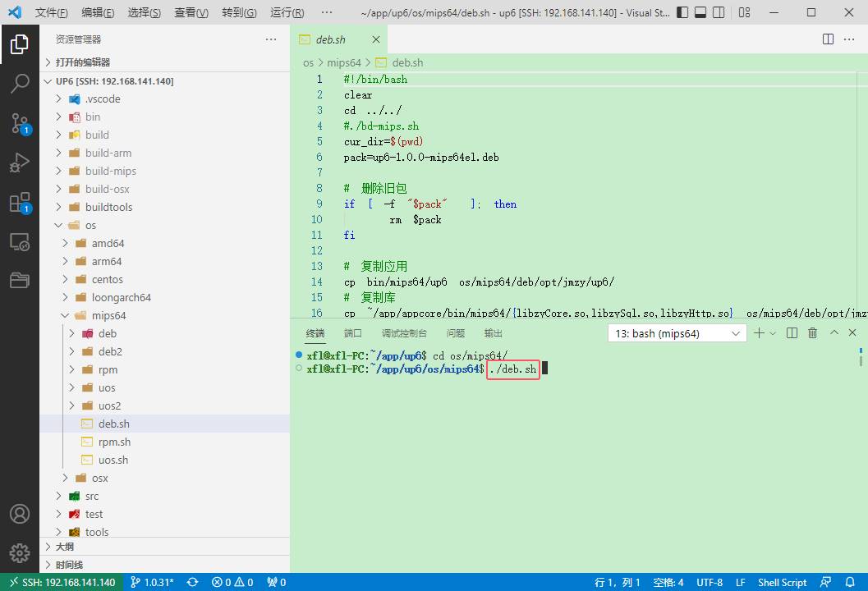
Task: Switch to the 调试控制台 panel tab
Action: [404, 333]
